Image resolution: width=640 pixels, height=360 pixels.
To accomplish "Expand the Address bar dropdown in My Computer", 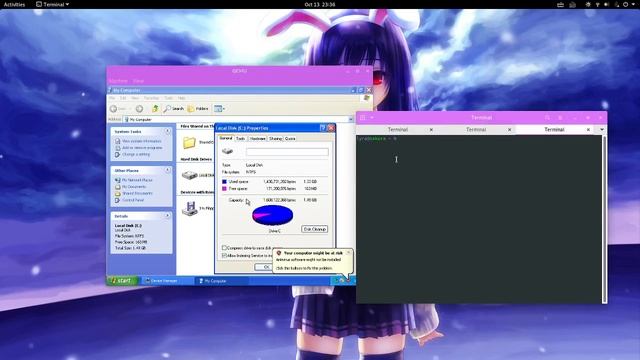I will click(x=351, y=119).
